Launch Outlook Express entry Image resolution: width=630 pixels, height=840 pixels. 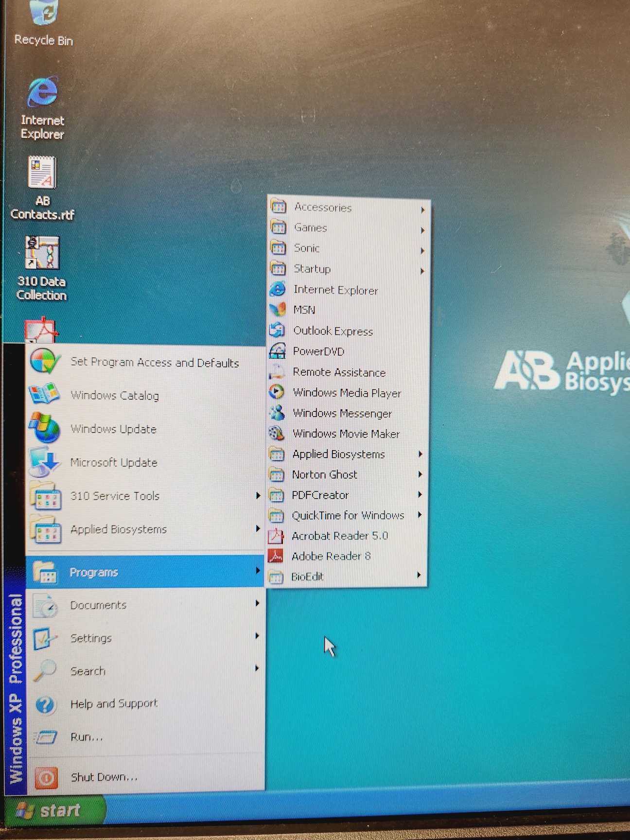coord(348,331)
